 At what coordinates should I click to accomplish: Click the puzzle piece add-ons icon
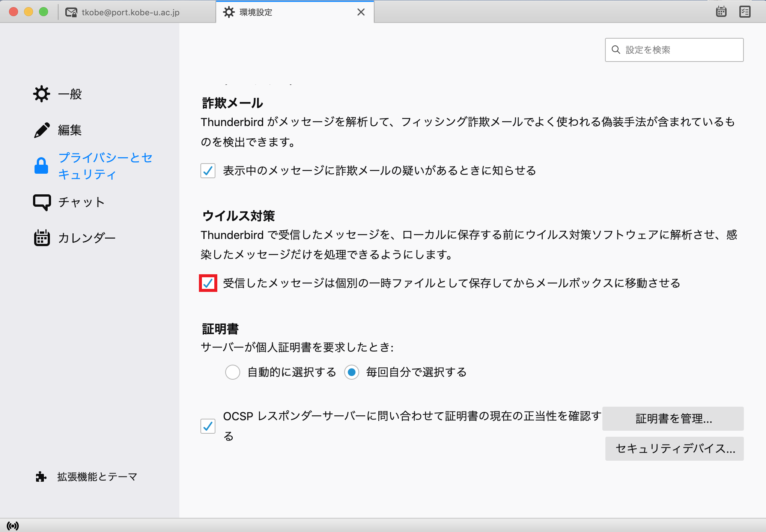coord(41,476)
